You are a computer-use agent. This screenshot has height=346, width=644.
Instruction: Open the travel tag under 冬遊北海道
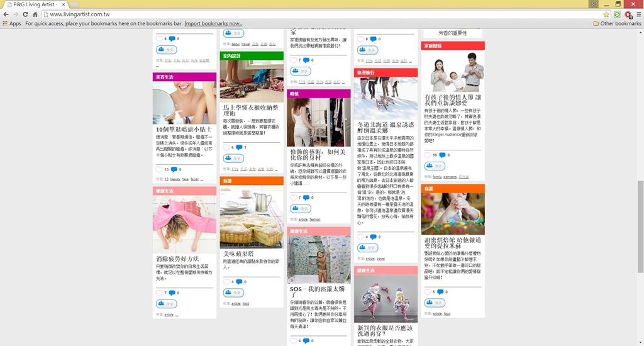(380, 259)
